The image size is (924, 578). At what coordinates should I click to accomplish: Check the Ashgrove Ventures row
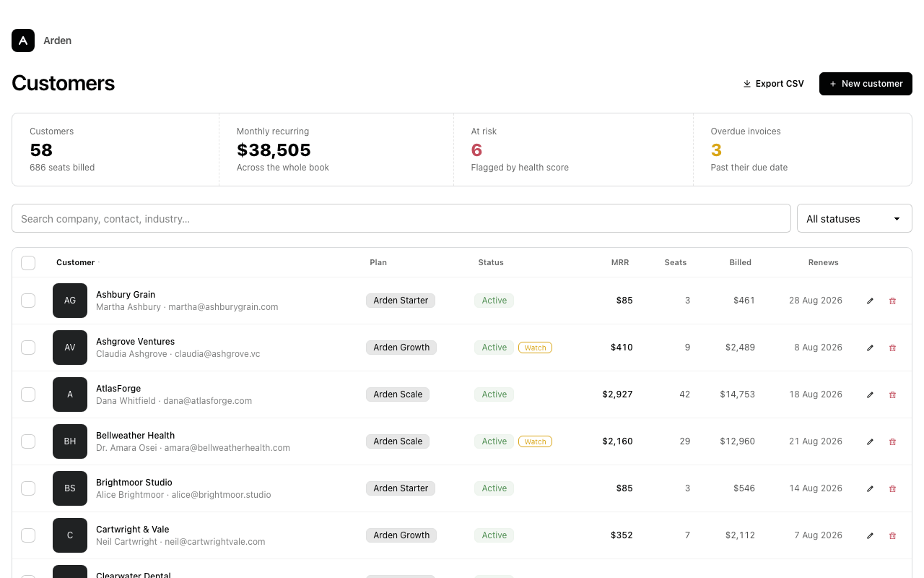coord(28,348)
